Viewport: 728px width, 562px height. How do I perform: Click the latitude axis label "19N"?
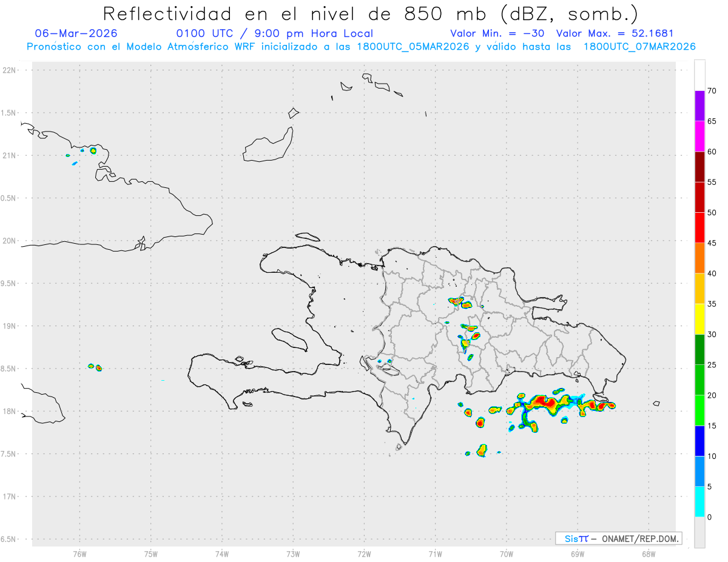[10, 326]
